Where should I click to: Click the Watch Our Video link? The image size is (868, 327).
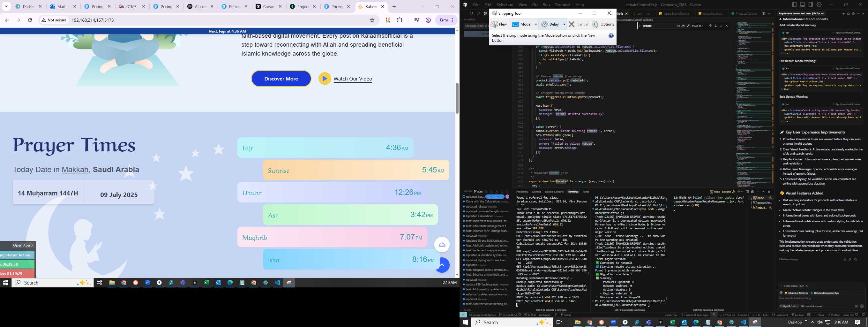353,79
